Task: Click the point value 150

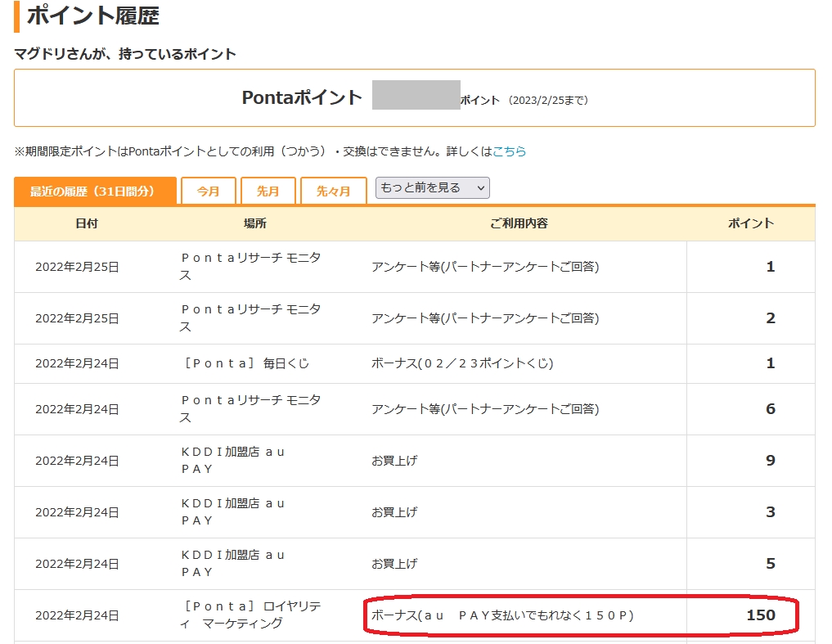Action: click(x=761, y=615)
